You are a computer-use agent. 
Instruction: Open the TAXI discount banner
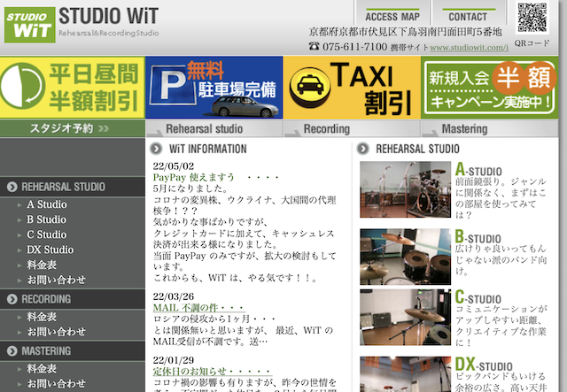(x=353, y=88)
